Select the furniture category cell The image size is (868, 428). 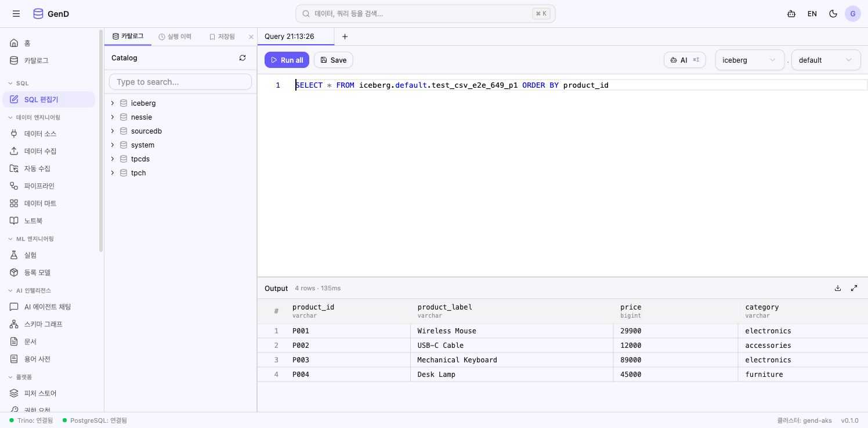[x=803, y=375]
